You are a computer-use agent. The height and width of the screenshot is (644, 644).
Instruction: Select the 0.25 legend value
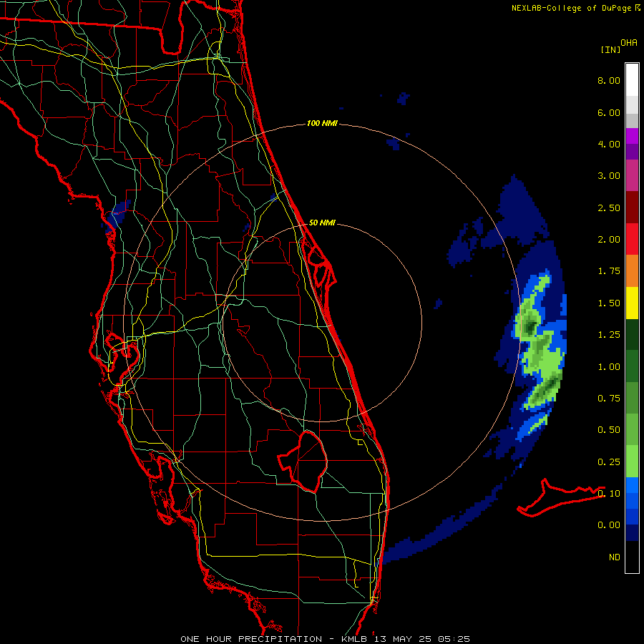click(608, 462)
